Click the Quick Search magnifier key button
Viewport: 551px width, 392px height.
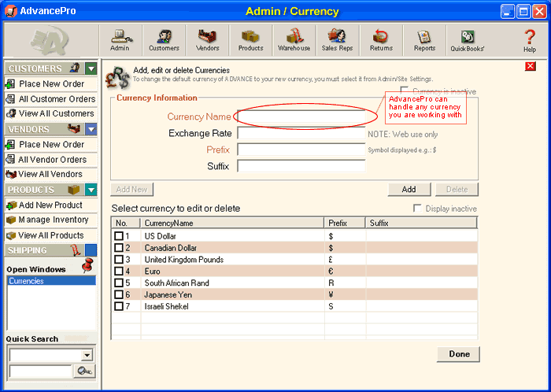tap(85, 371)
